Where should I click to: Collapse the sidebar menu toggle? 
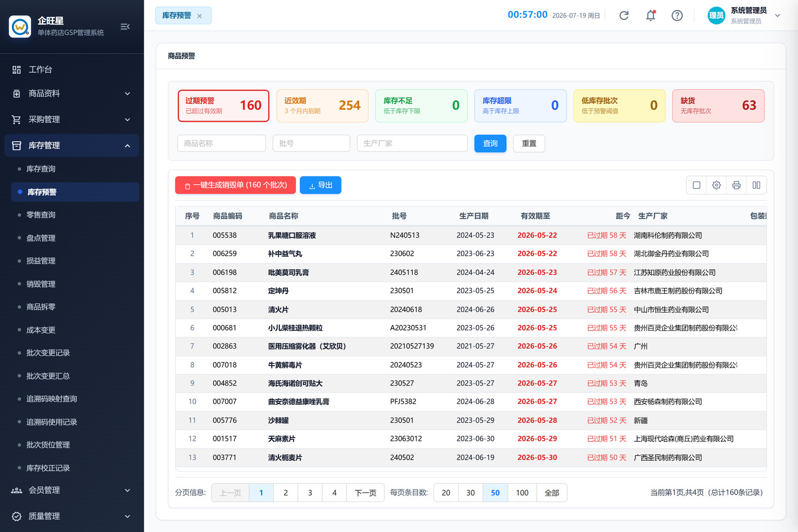[x=125, y=26]
